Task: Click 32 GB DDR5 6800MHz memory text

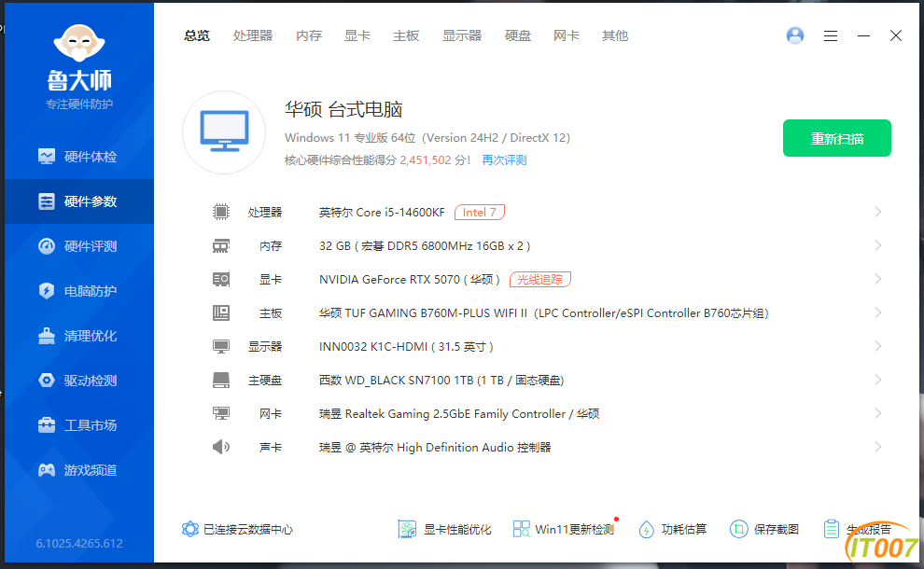Action: 425,245
